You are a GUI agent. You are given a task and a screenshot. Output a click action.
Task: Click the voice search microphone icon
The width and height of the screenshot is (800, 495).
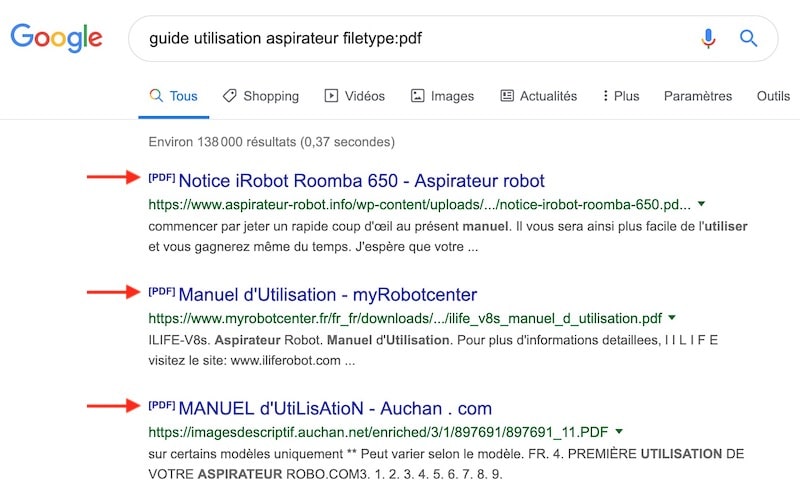coord(708,39)
